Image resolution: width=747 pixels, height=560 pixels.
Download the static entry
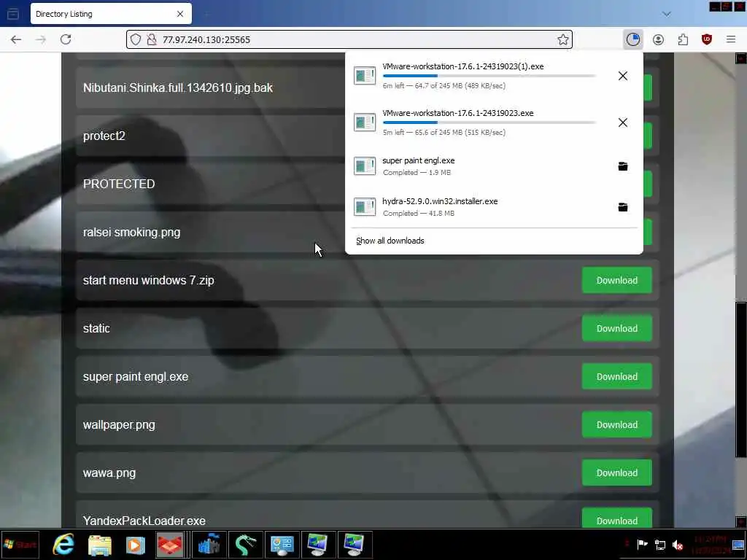pos(617,329)
